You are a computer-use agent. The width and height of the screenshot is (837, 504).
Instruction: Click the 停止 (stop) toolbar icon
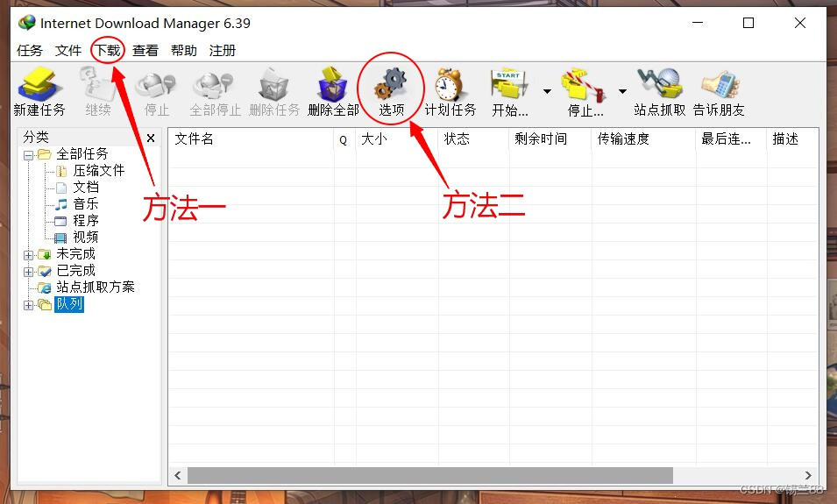point(156,85)
